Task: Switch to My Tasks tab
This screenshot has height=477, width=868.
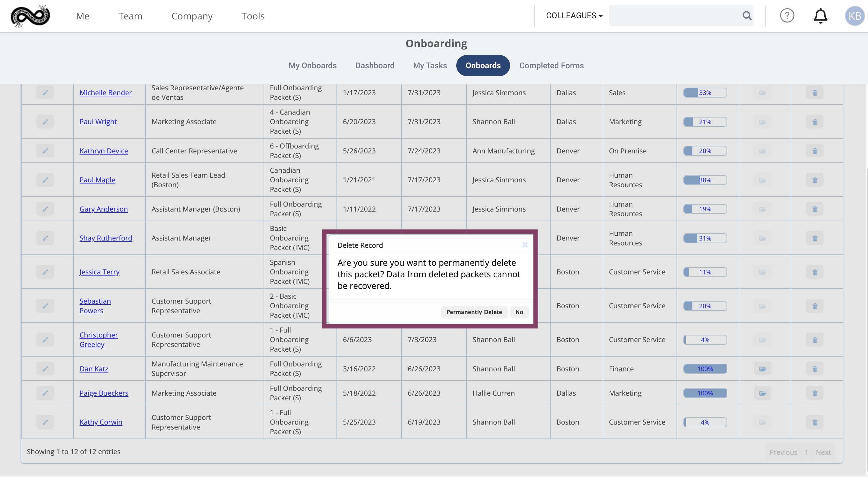Action: tap(430, 65)
